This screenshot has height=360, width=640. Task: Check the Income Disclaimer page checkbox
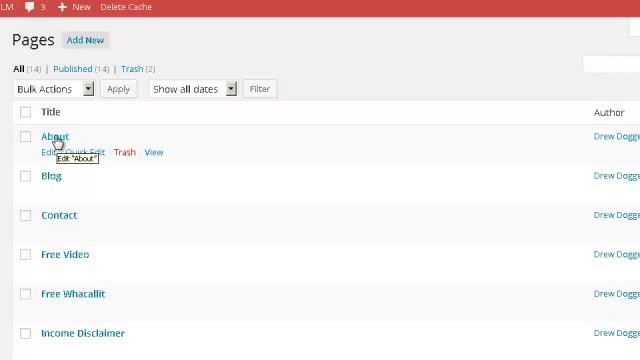25,333
